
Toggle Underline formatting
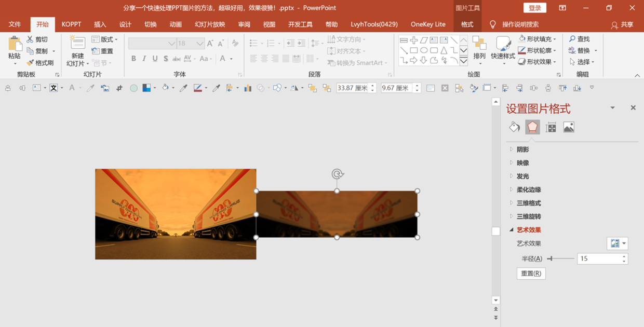click(155, 59)
